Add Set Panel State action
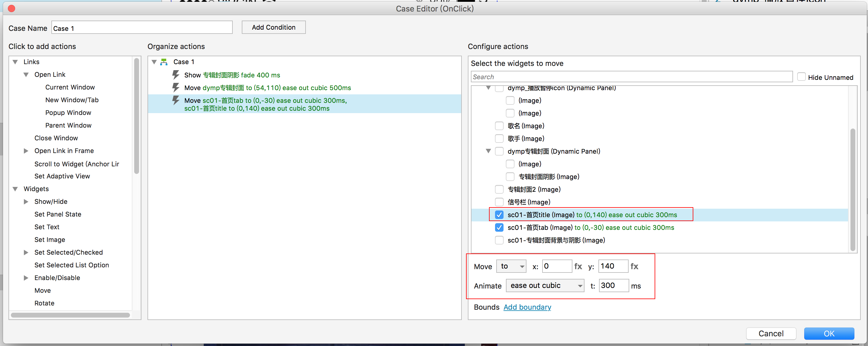Image resolution: width=868 pixels, height=346 pixels. tap(58, 214)
